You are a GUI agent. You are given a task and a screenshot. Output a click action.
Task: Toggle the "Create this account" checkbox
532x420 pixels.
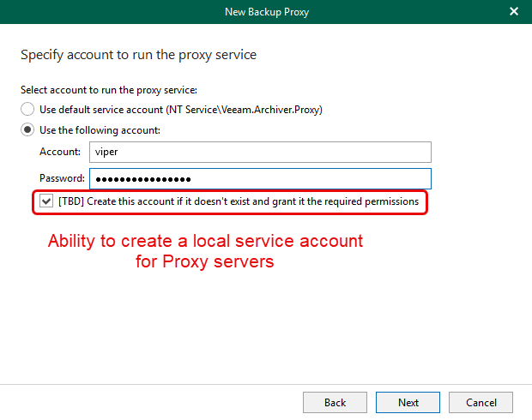pyautogui.click(x=46, y=201)
